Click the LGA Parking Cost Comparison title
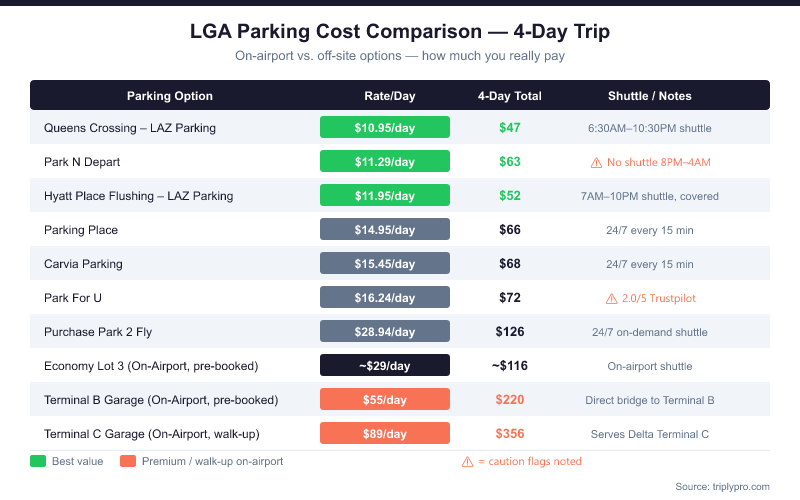800x500 pixels. 400,32
